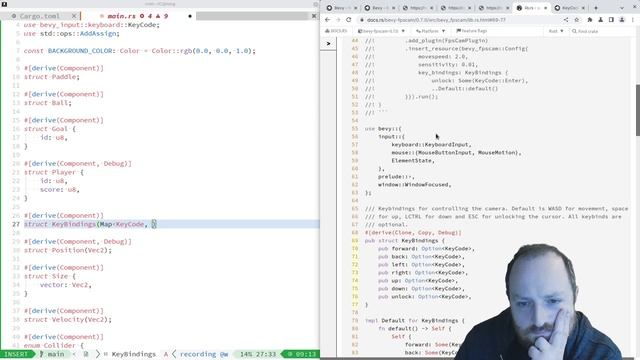640x360 pixels.
Task: Expand the docs.rs sidebar with the > button
Action: (x=328, y=43)
